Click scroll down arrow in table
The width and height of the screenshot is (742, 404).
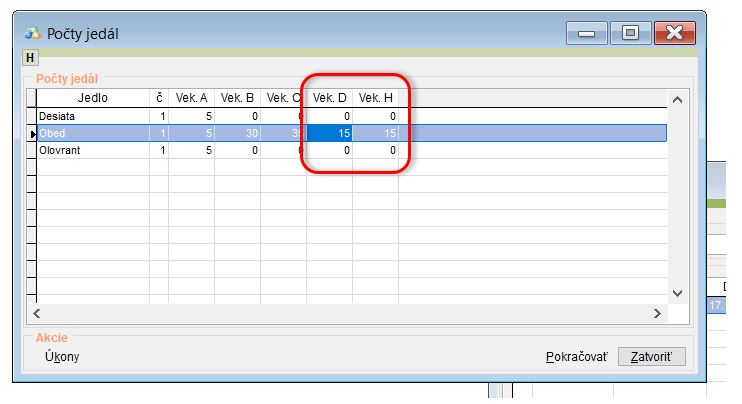[677, 293]
